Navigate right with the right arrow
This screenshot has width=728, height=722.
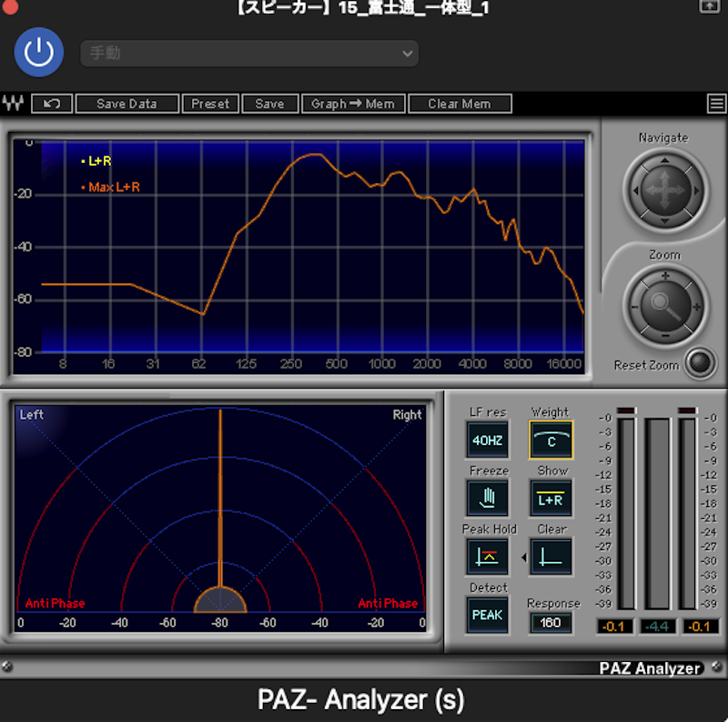click(x=695, y=190)
